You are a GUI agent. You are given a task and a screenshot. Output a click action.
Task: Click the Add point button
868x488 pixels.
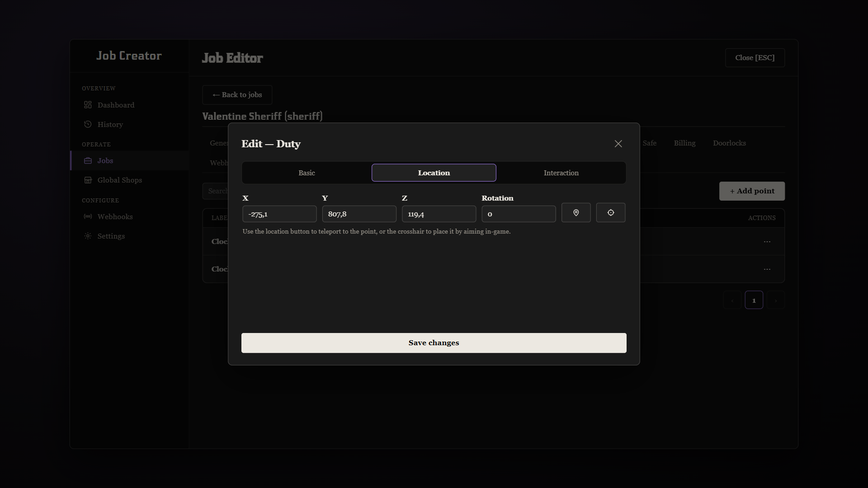(752, 191)
